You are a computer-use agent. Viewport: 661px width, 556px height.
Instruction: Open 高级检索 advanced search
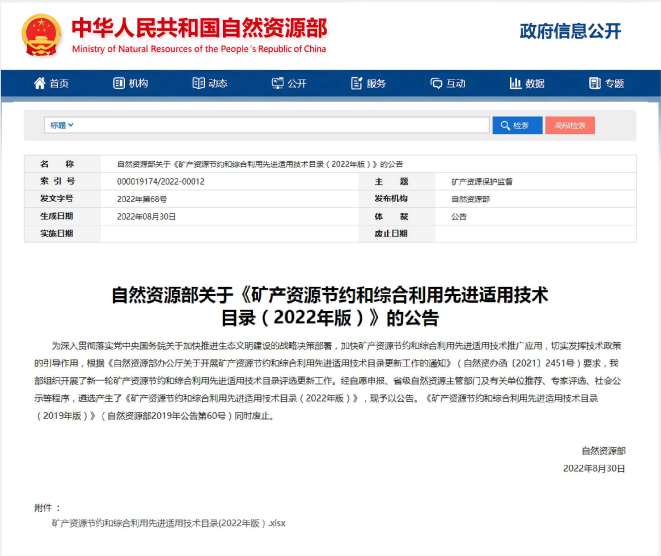(x=570, y=125)
